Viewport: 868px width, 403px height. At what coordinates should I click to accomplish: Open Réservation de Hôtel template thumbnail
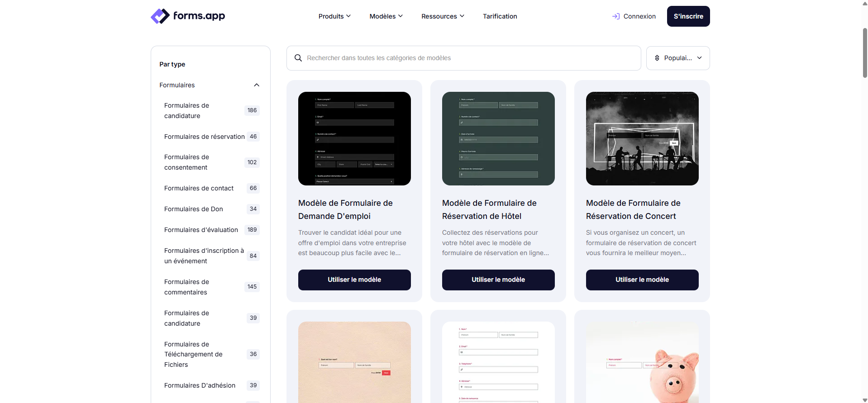[498, 138]
